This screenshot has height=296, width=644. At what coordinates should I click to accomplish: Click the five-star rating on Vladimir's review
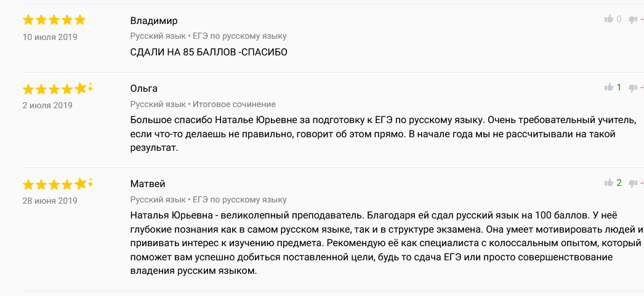(54, 20)
